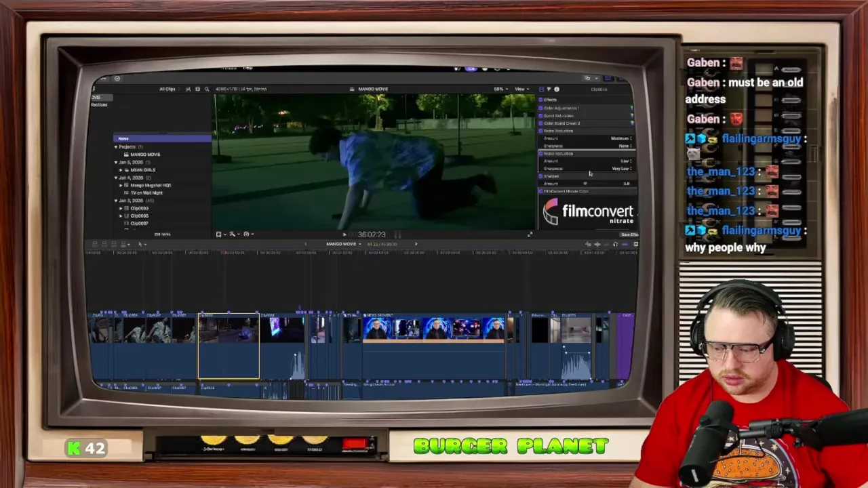This screenshot has height=488, width=868.
Task: Select TV on Wall Night clip
Action: 146,193
